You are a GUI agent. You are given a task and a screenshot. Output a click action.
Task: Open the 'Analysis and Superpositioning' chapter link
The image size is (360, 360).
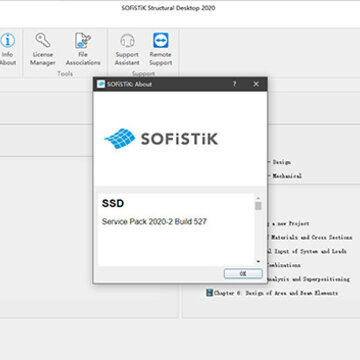pyautogui.click(x=308, y=279)
